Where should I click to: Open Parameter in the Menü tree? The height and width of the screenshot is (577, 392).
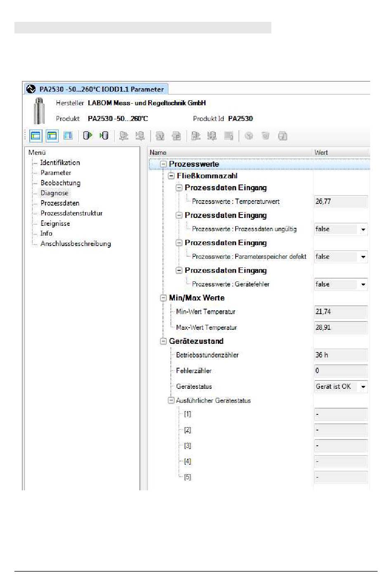pyautogui.click(x=56, y=173)
